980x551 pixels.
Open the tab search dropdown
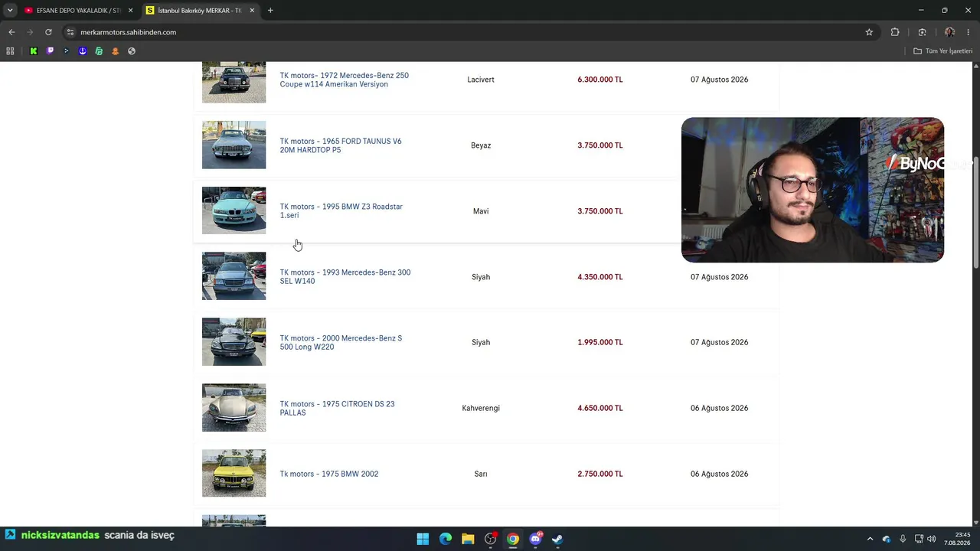pos(10,11)
